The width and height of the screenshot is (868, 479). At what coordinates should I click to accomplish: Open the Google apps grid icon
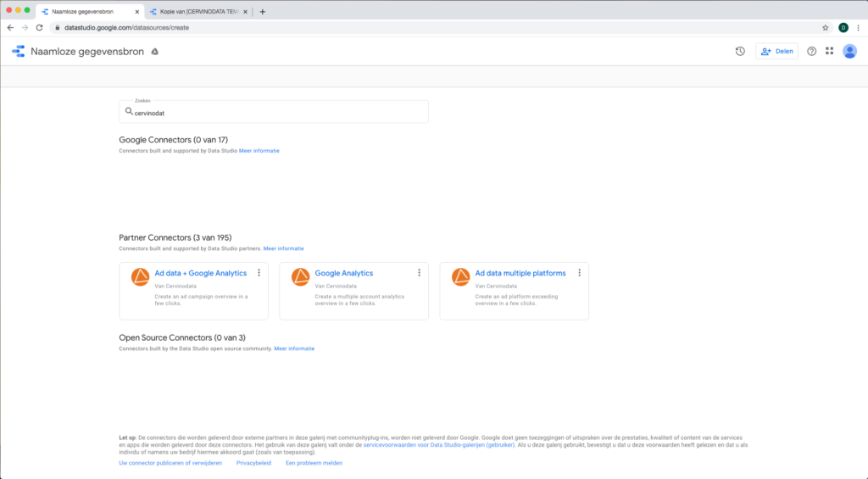click(x=829, y=51)
